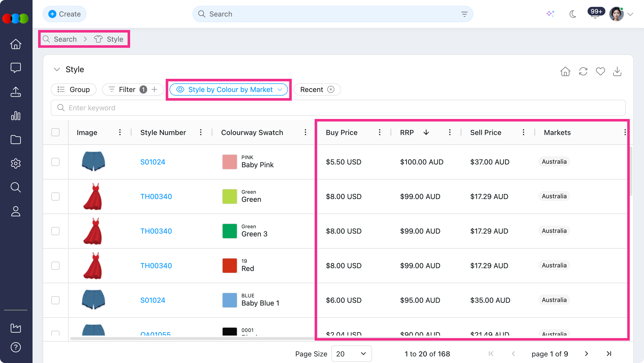The image size is (644, 363).
Task: Click the download icon in Style panel
Action: pos(617,71)
